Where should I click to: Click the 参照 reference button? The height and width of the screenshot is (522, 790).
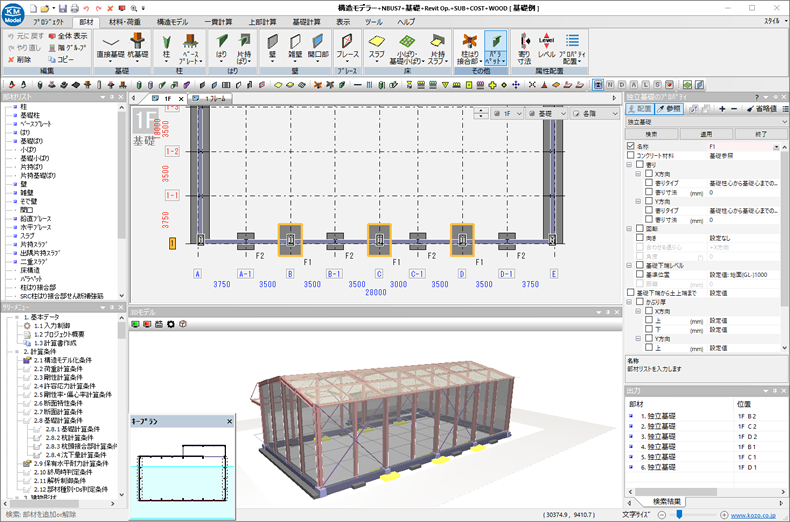669,109
